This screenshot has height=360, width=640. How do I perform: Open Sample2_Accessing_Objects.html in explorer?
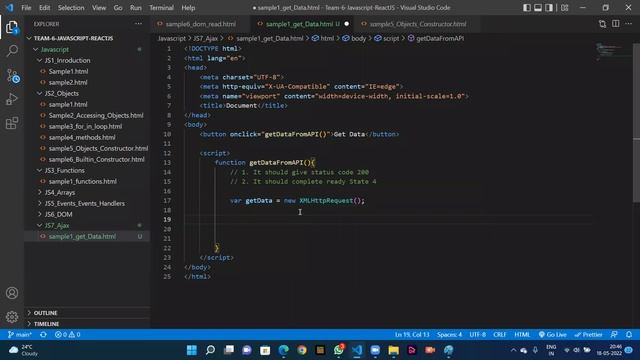point(96,116)
